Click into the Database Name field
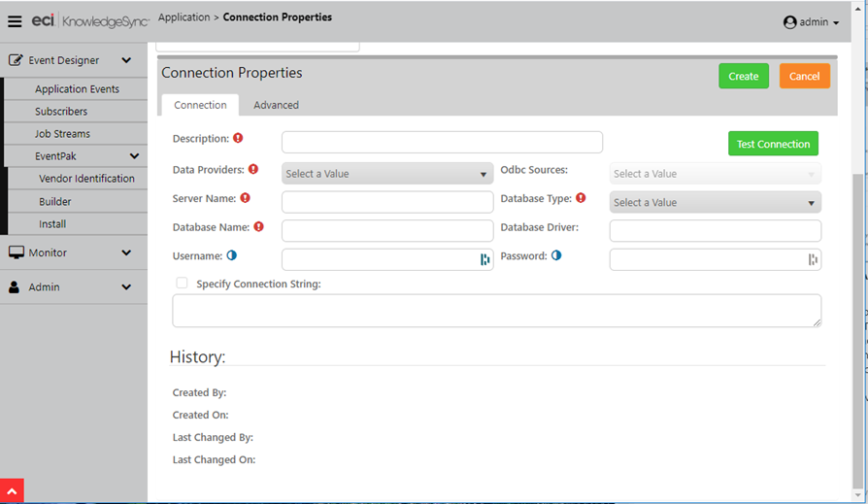The height and width of the screenshot is (504, 868). click(387, 230)
